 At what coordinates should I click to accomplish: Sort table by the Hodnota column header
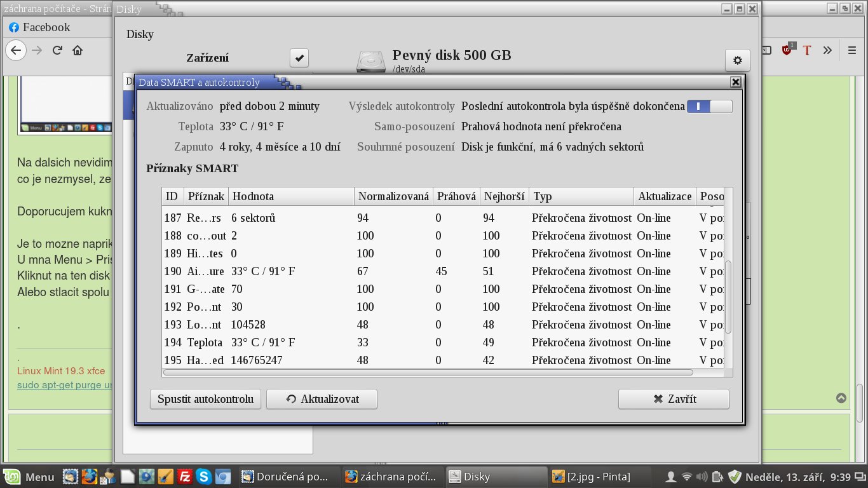[x=290, y=196]
